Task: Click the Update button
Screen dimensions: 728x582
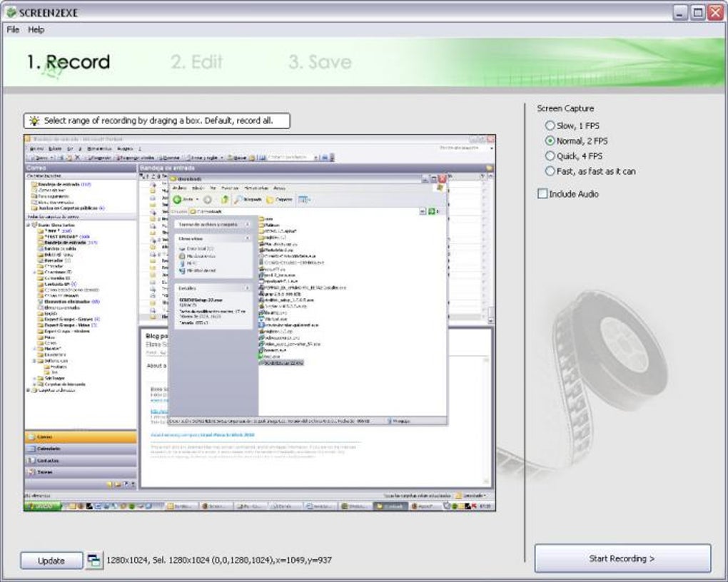Action: 51,561
